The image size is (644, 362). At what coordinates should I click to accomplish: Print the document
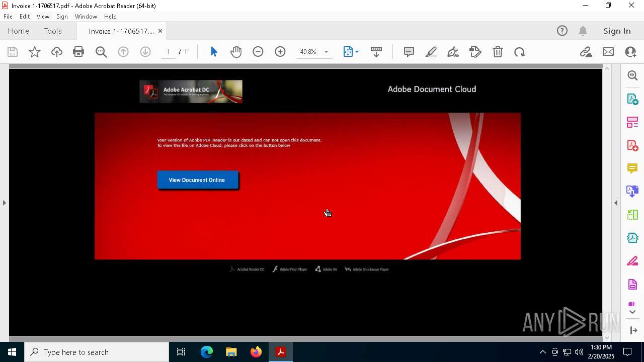(78, 52)
